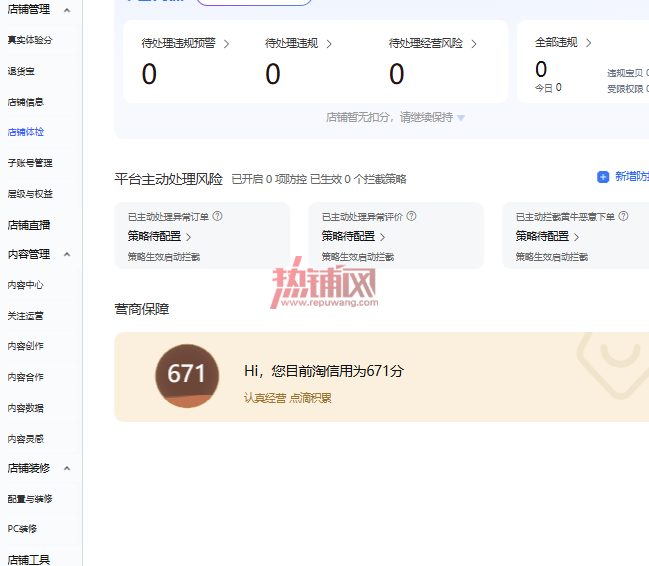Viewport: 649px width, 566px height.
Task: Open 子账号管理 in the sidebar
Action: pyautogui.click(x=30, y=163)
